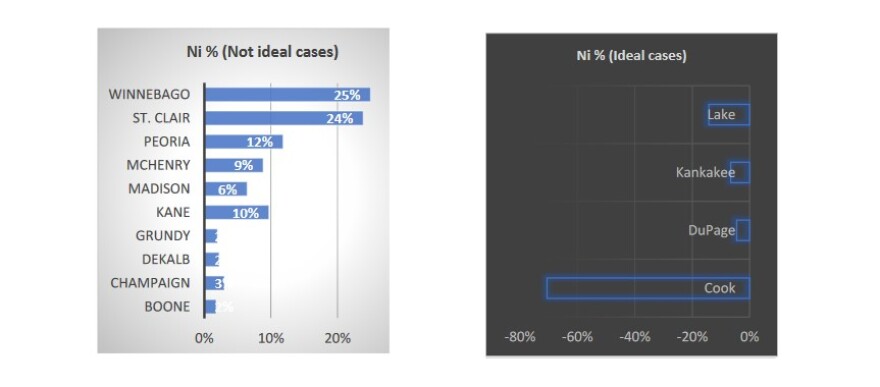Click the -80% axis label
This screenshot has height=387, width=880.
point(520,337)
